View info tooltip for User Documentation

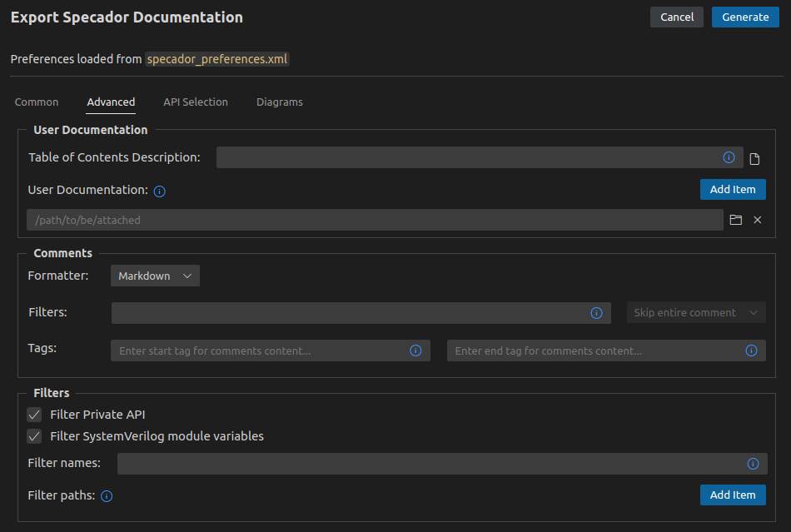[158, 191]
